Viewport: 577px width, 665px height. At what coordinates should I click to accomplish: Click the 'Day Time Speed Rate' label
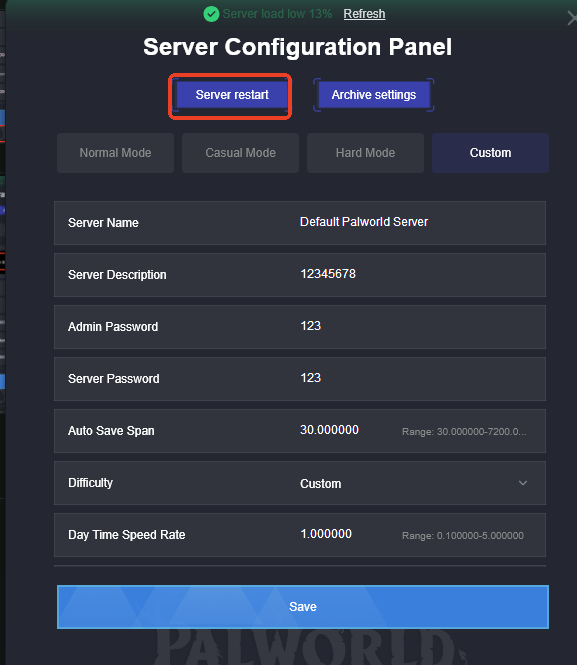[x=127, y=535]
